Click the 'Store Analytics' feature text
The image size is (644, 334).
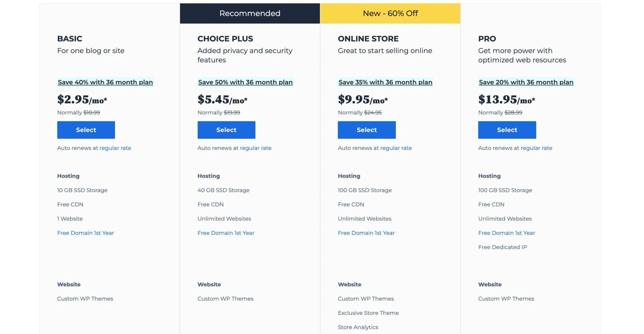pos(358,327)
